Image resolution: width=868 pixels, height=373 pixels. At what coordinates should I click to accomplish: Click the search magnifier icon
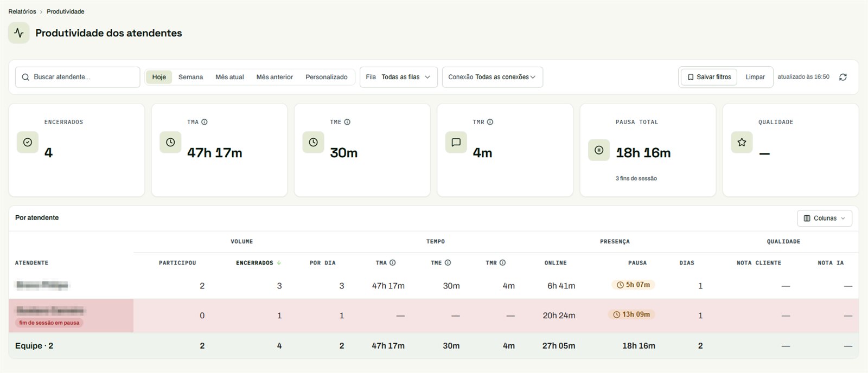point(25,77)
